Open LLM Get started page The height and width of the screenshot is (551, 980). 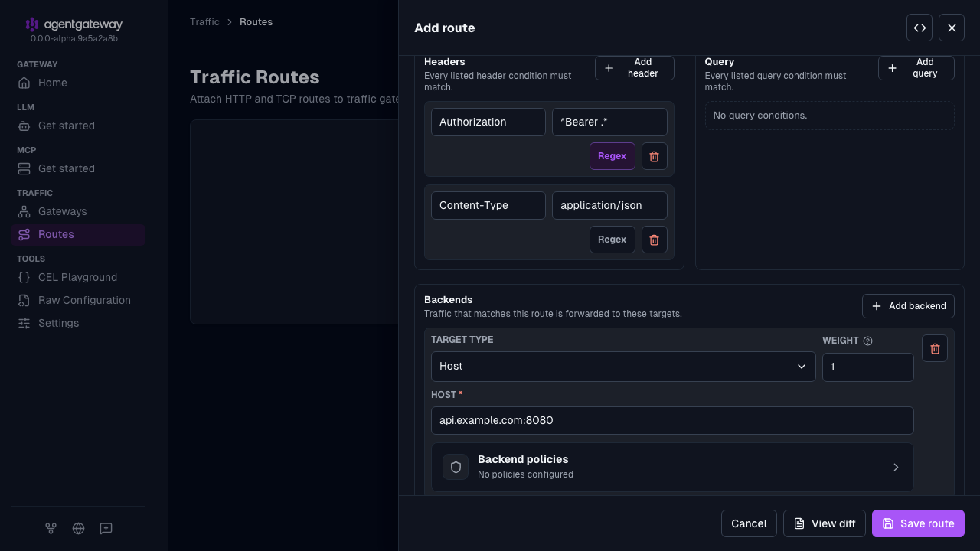(78, 126)
